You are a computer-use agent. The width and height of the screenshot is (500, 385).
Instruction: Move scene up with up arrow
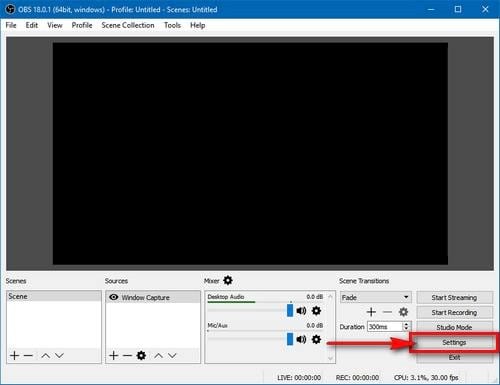(46, 356)
